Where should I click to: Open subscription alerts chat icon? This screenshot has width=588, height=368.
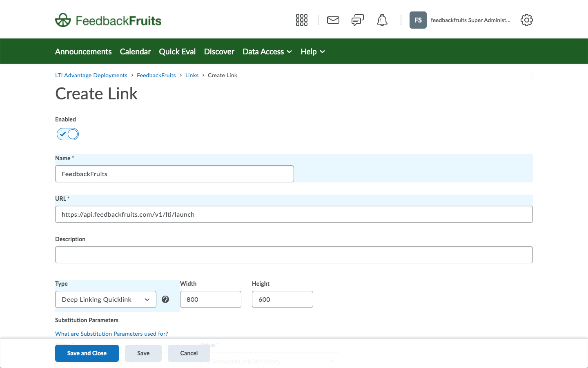[x=358, y=20]
